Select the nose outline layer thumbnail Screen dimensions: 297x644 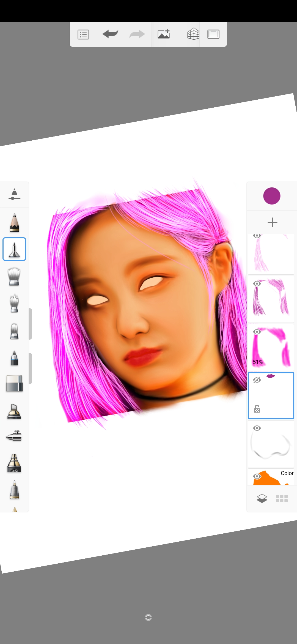pos(271,444)
